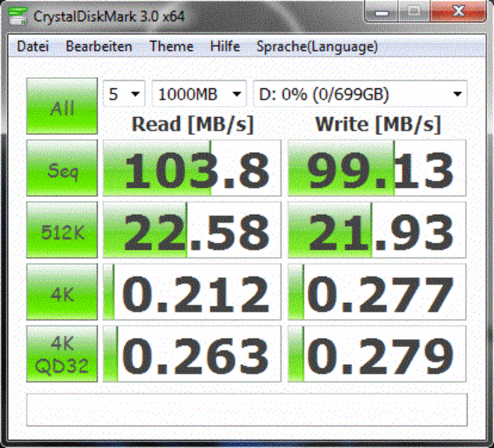Screen dimensions: 494x448
Task: Open the drive dropdown showing D: 0% (0/699GB)
Action: (360, 94)
